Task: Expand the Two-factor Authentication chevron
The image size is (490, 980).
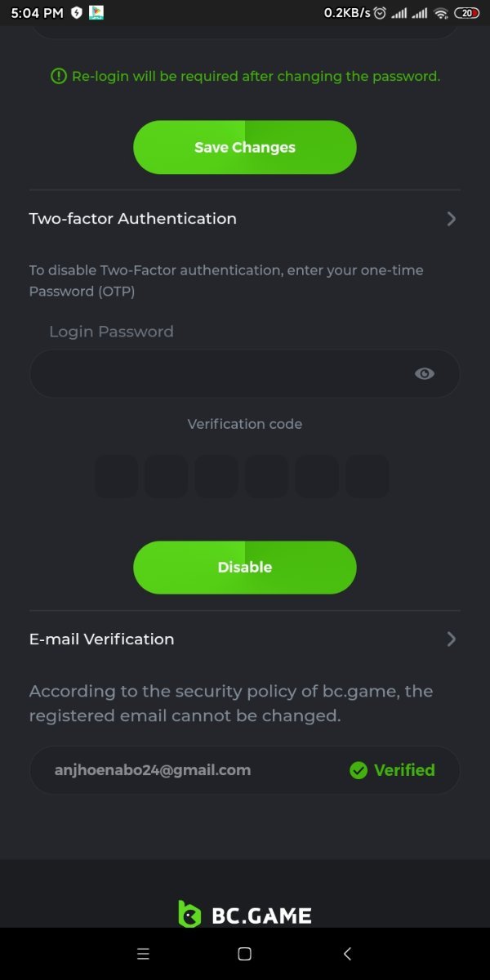Action: (x=451, y=219)
